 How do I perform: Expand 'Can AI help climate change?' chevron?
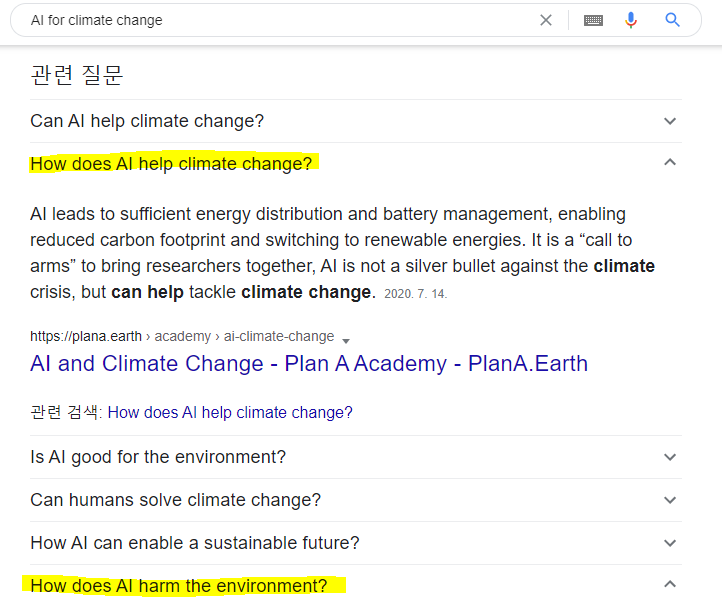(670, 121)
